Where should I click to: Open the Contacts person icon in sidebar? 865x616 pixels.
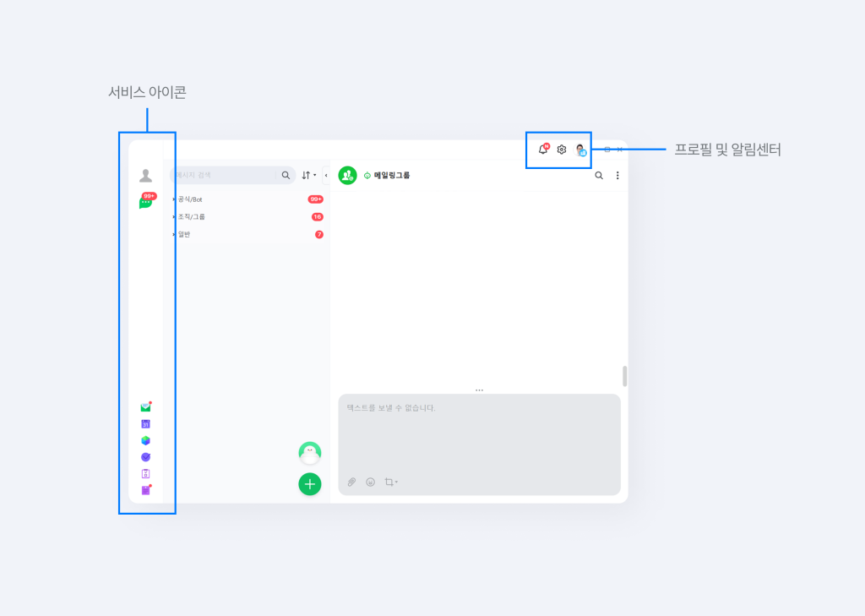click(145, 176)
